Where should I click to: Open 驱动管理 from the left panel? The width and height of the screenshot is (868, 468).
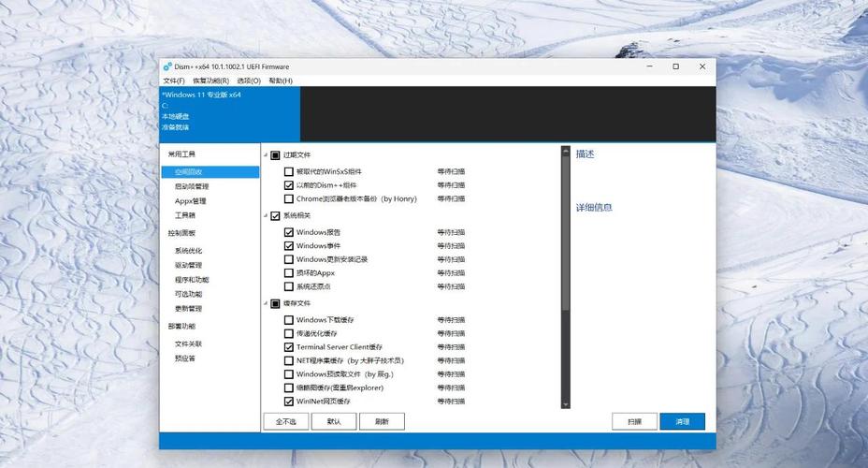point(188,265)
